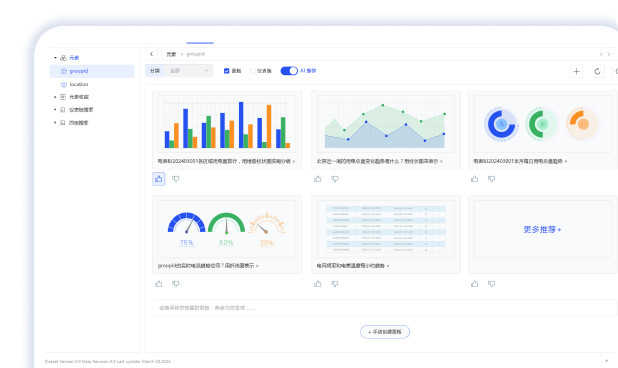
Task: Thumbs-down the donut charts card
Action: pos(491,179)
